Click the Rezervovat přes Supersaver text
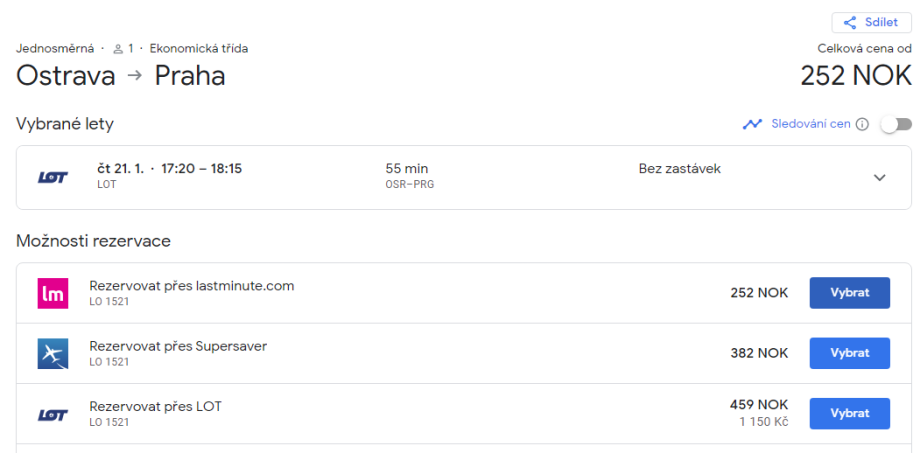The width and height of the screenshot is (920, 453). [x=178, y=346]
